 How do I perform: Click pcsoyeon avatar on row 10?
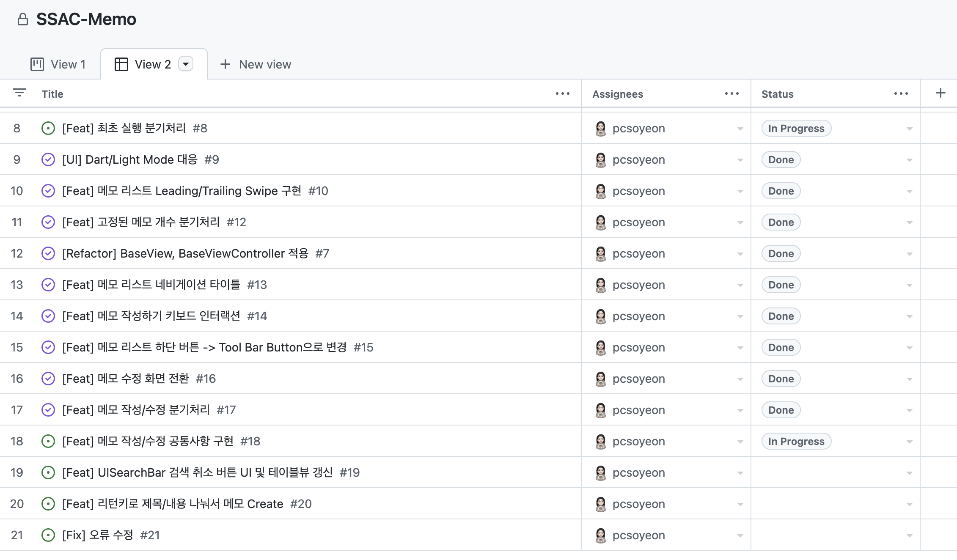(x=600, y=191)
